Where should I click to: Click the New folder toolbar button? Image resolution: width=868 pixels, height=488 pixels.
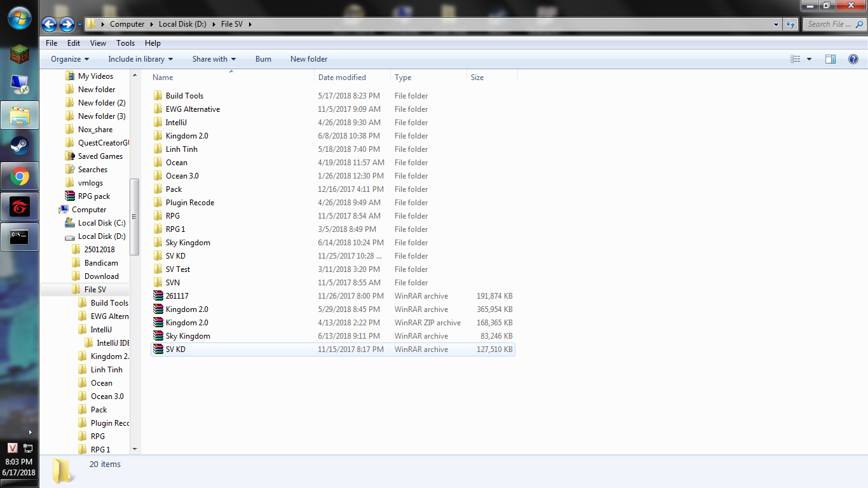[x=309, y=59]
